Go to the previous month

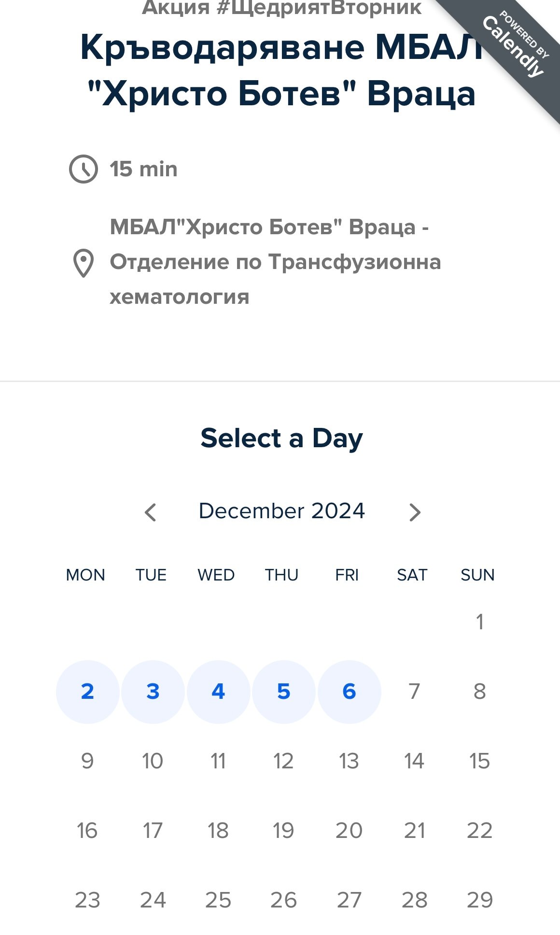pyautogui.click(x=151, y=512)
